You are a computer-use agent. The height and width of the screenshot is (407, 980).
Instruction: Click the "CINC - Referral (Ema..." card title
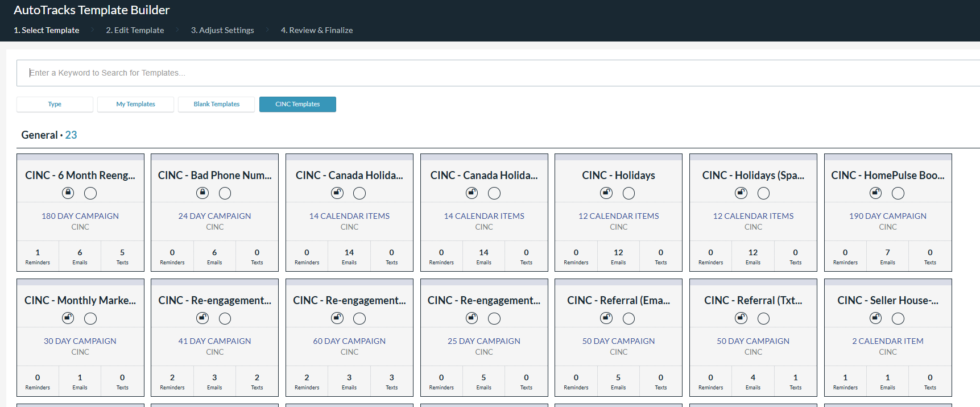tap(618, 300)
